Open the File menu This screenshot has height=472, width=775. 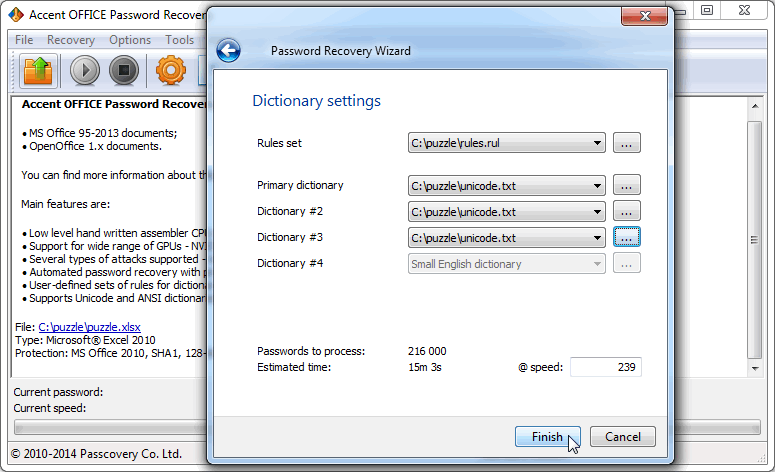[24, 40]
